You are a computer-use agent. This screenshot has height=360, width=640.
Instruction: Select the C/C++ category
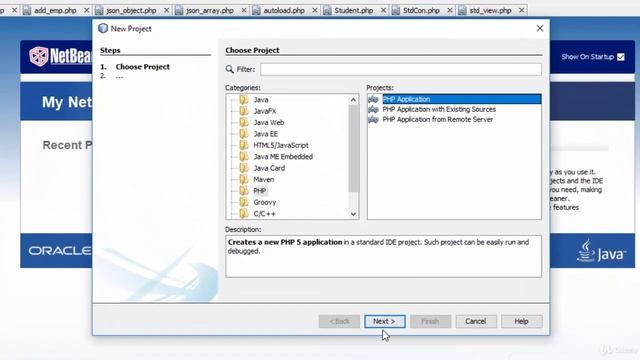tap(264, 214)
